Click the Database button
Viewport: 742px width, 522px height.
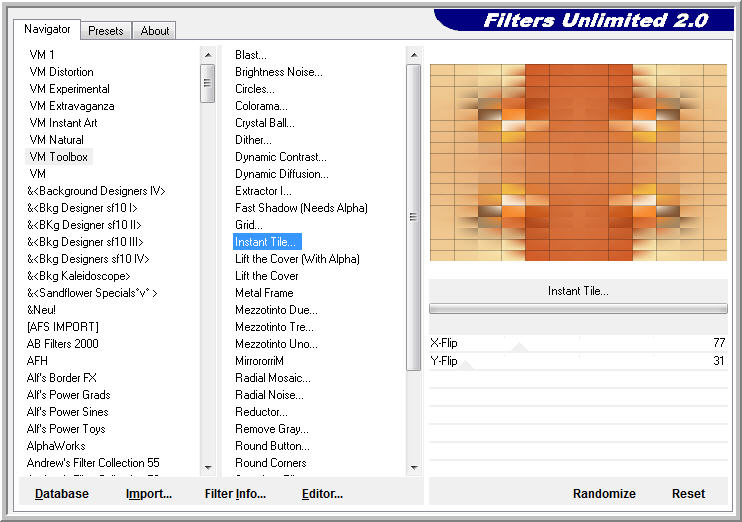click(62, 494)
